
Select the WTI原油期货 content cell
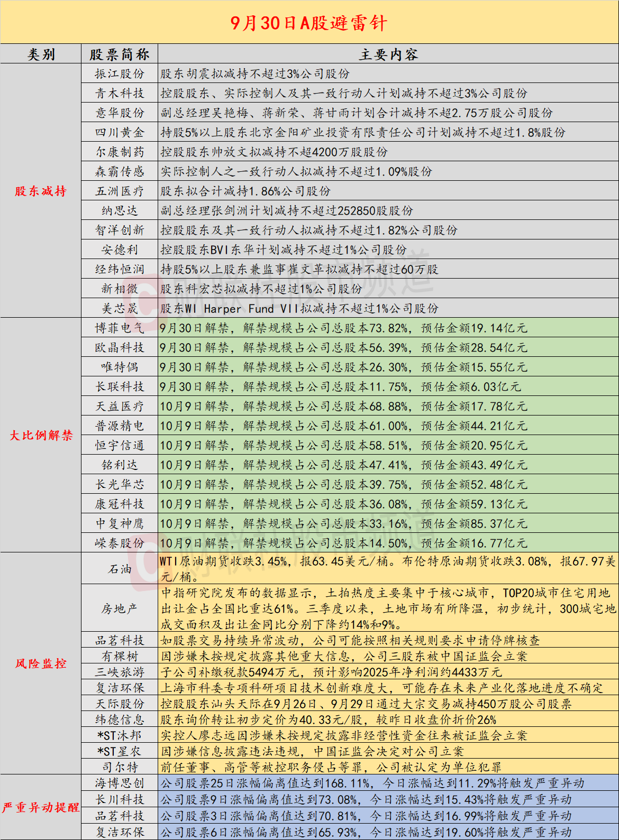coord(388,568)
